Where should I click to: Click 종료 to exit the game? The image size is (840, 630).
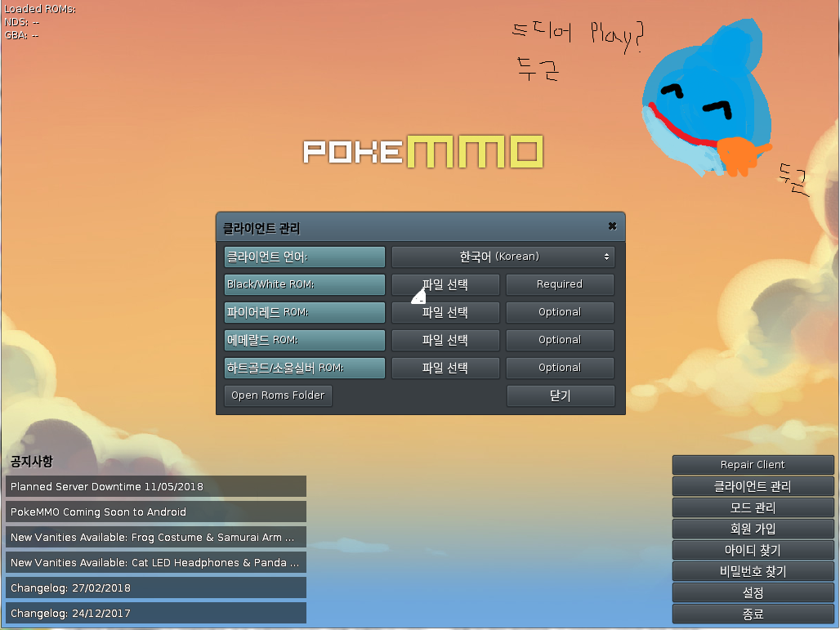pos(753,614)
